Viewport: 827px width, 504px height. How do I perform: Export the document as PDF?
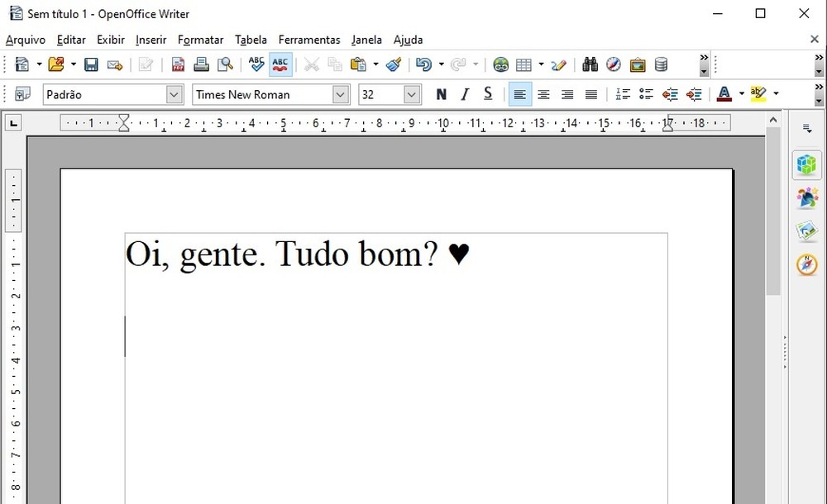178,64
